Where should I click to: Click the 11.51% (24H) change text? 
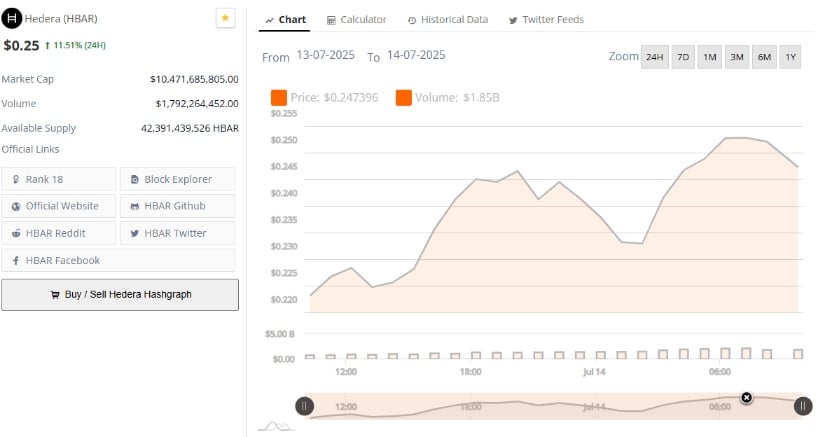[x=79, y=46]
